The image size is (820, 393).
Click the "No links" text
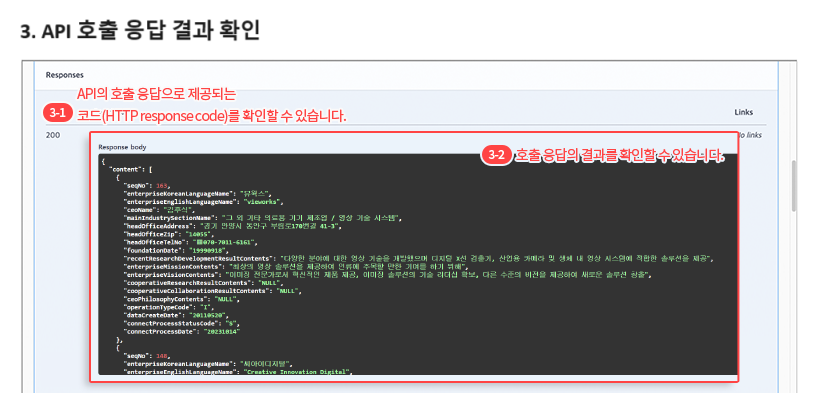click(750, 135)
